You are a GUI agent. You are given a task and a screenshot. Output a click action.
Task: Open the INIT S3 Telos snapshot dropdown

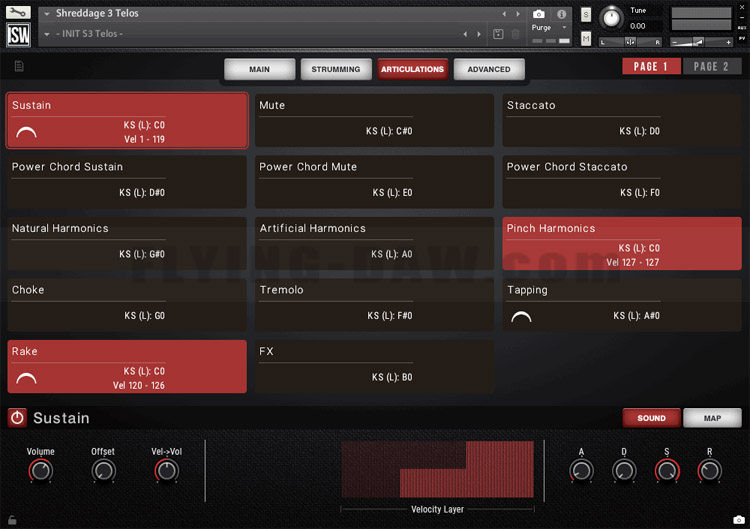(47, 34)
